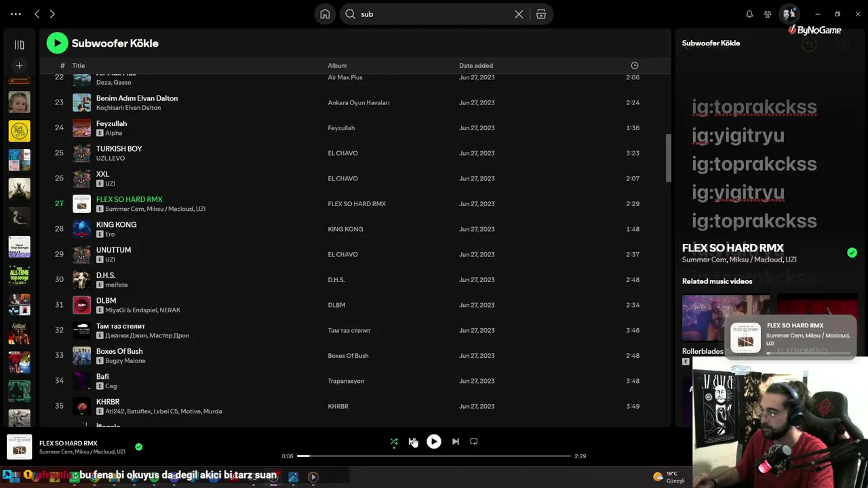Play the current track from the player bar
The width and height of the screenshot is (868, 488).
pyautogui.click(x=434, y=442)
